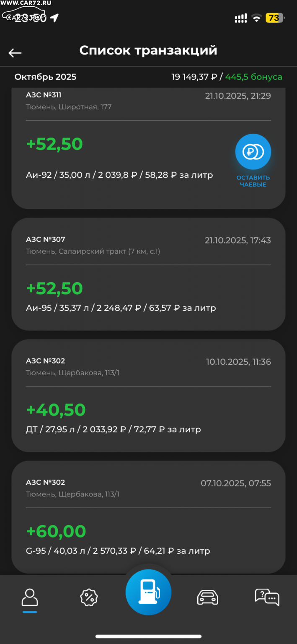Tap the green 445,5 бонуса total

pyautogui.click(x=253, y=77)
